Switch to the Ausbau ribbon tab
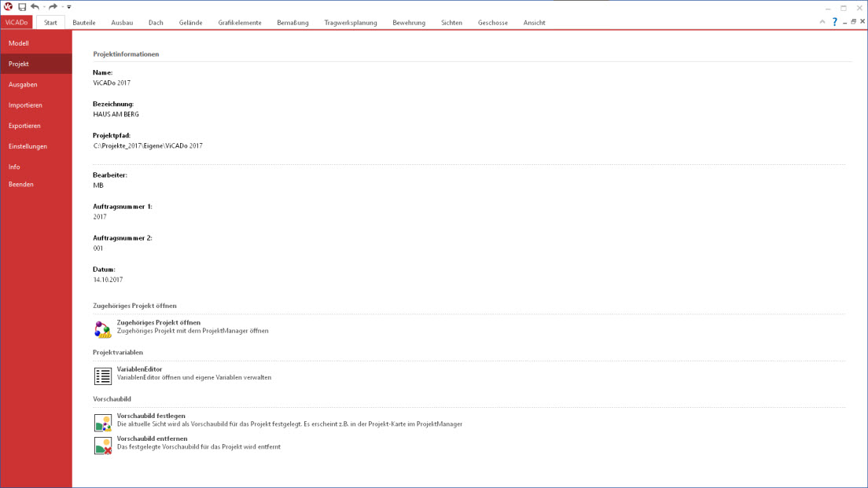868x488 pixels. 122,23
